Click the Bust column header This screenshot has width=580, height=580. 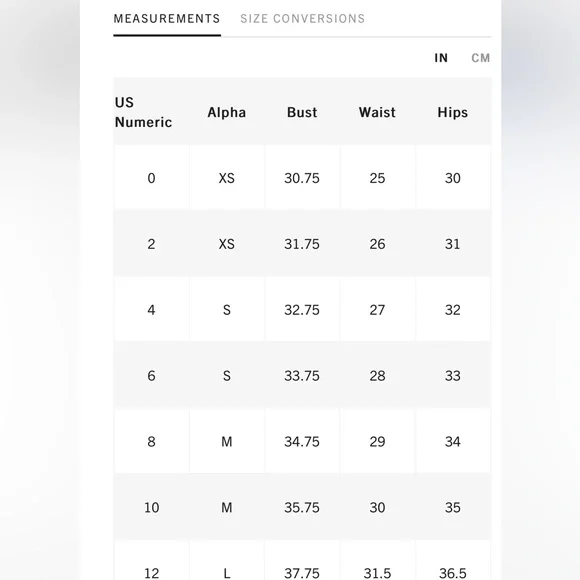pyautogui.click(x=302, y=112)
